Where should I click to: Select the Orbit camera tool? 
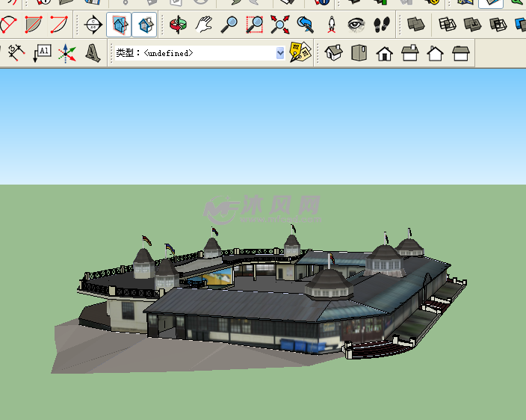[x=179, y=25]
